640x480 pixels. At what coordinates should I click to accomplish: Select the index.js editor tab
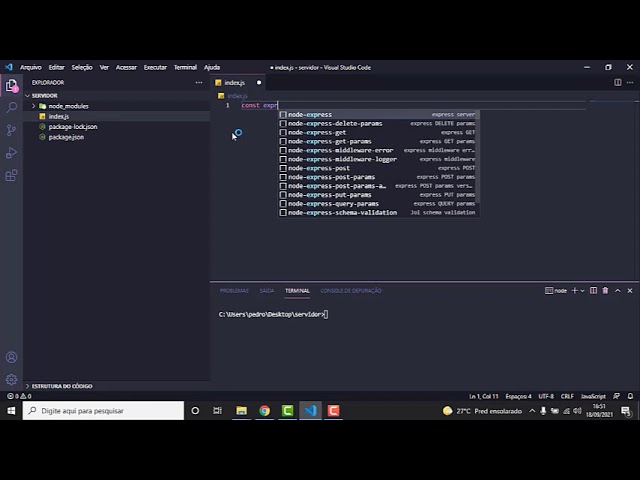click(238, 82)
